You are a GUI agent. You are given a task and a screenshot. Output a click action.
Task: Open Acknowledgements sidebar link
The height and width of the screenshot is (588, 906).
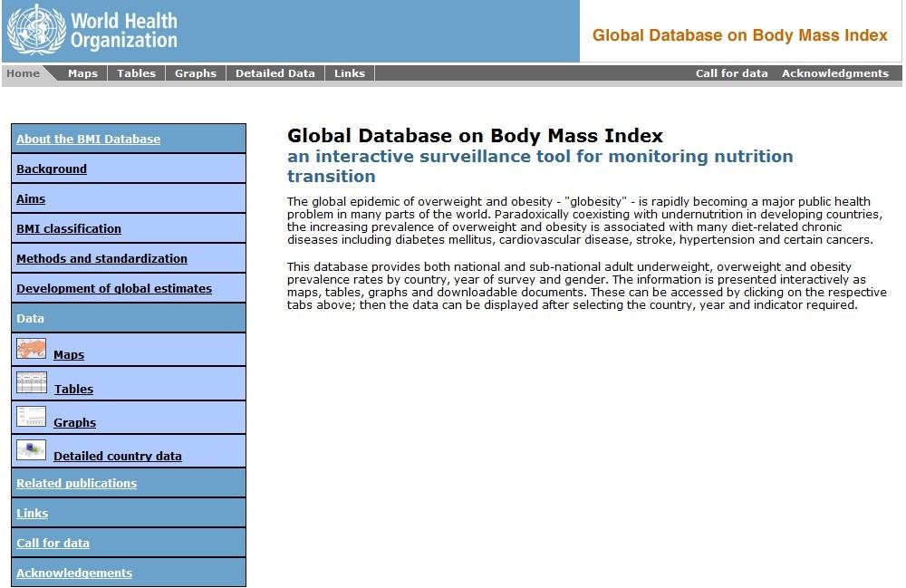(x=74, y=574)
